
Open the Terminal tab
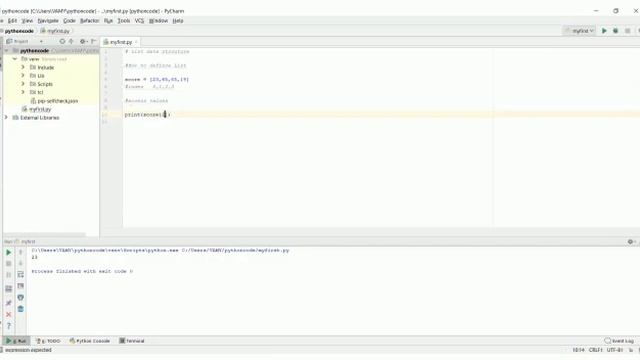click(132, 341)
